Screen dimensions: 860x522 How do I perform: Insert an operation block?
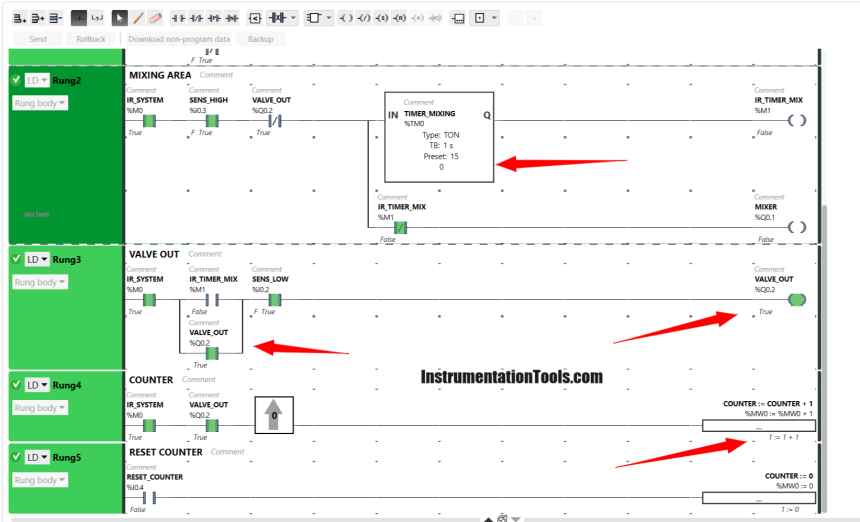[x=458, y=18]
